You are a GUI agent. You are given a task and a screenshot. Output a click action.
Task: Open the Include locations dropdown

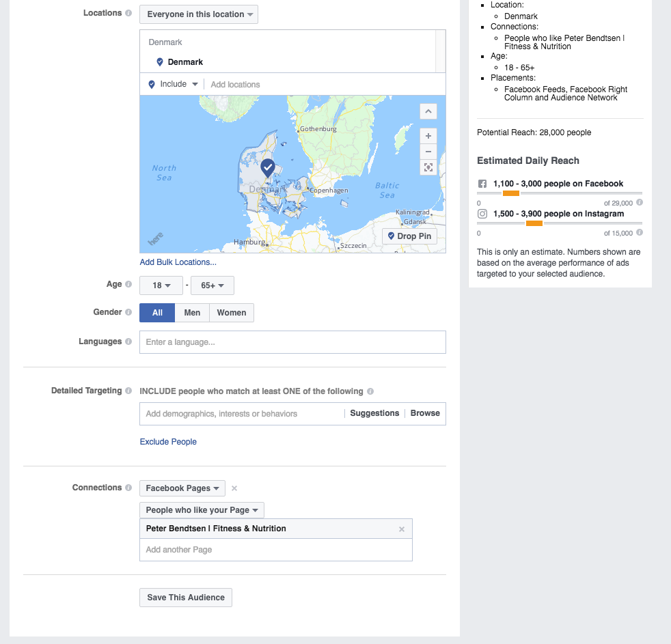pos(174,84)
